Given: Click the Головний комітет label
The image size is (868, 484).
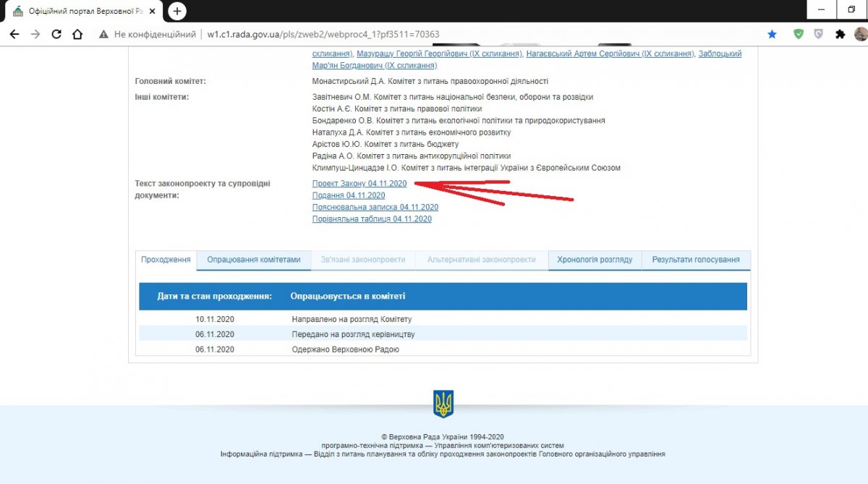Looking at the screenshot, I should pyautogui.click(x=171, y=82).
